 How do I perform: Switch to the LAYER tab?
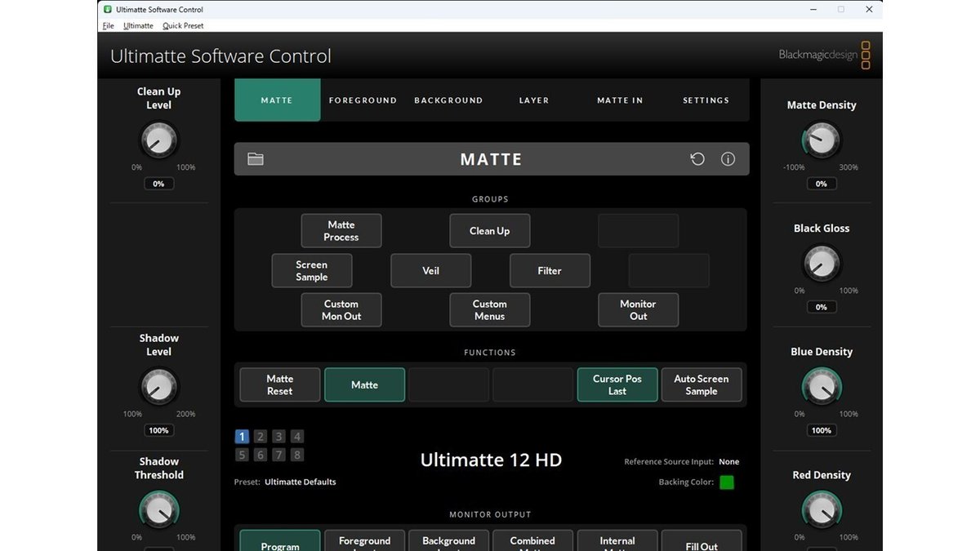pyautogui.click(x=534, y=100)
